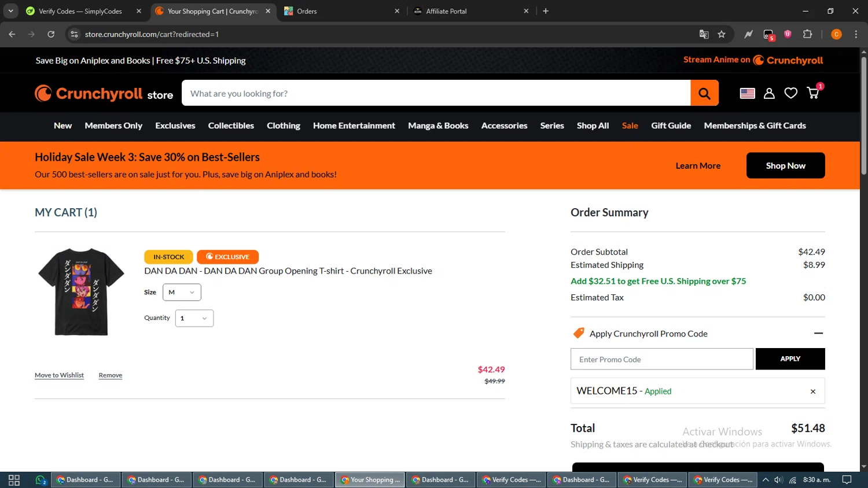The image size is (868, 488).
Task: Remove WELCOME15 promo code with X
Action: pos(813,391)
